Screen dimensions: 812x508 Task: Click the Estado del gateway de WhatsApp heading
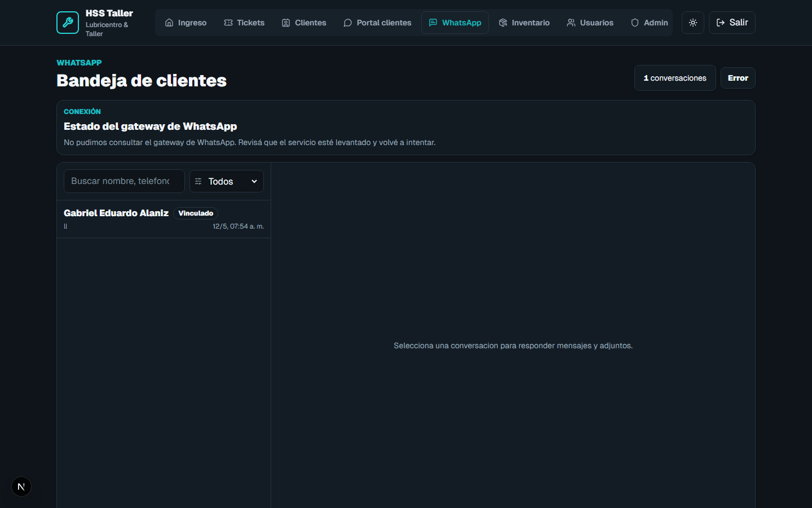(150, 126)
